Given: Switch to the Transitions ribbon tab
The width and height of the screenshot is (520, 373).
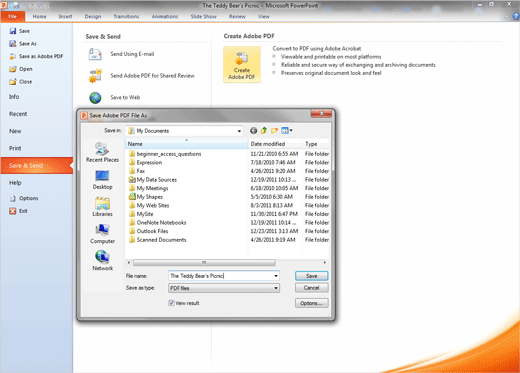Looking at the screenshot, I should coord(126,16).
